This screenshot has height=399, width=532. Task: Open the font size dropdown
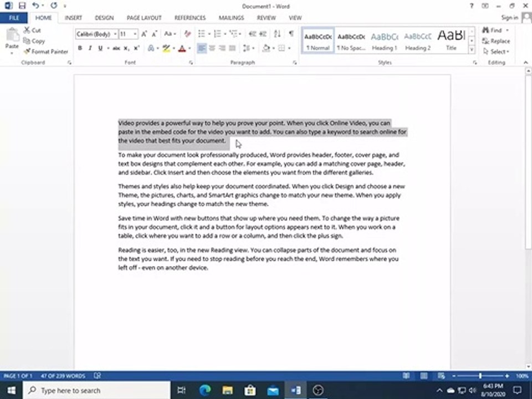[135, 34]
